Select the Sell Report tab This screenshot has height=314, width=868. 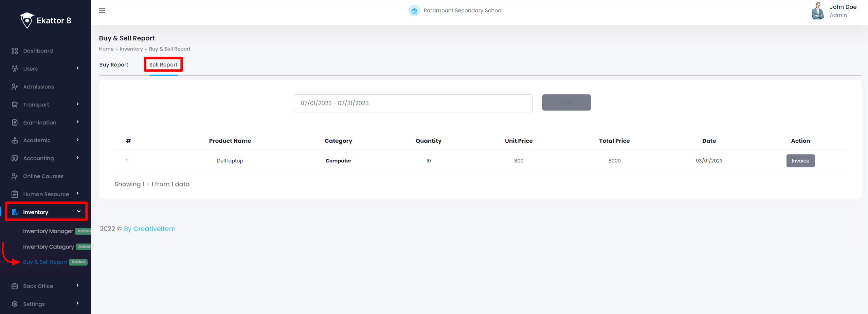(x=163, y=65)
